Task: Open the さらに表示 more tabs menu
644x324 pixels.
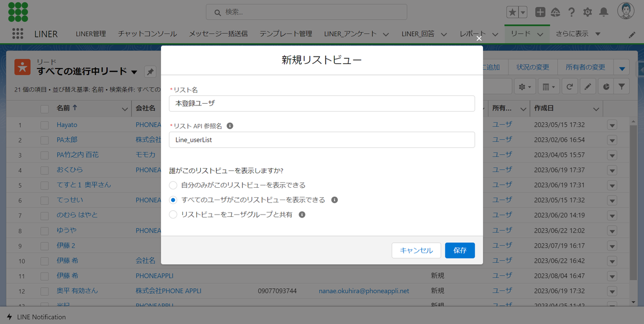Action: coord(578,34)
